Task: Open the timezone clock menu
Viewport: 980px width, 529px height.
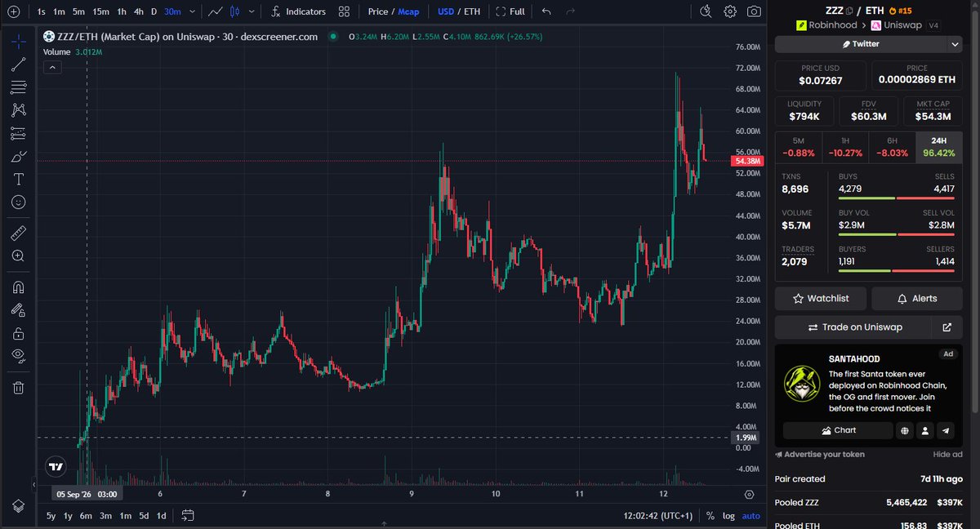Action: 657,516
